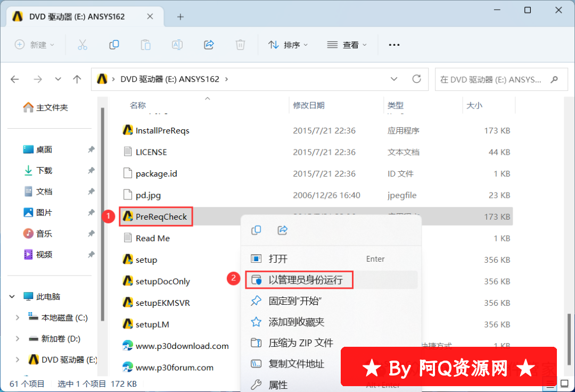Choose 复制文件地址 in the context menu
Screen dimensions: 575x392
coord(293,364)
